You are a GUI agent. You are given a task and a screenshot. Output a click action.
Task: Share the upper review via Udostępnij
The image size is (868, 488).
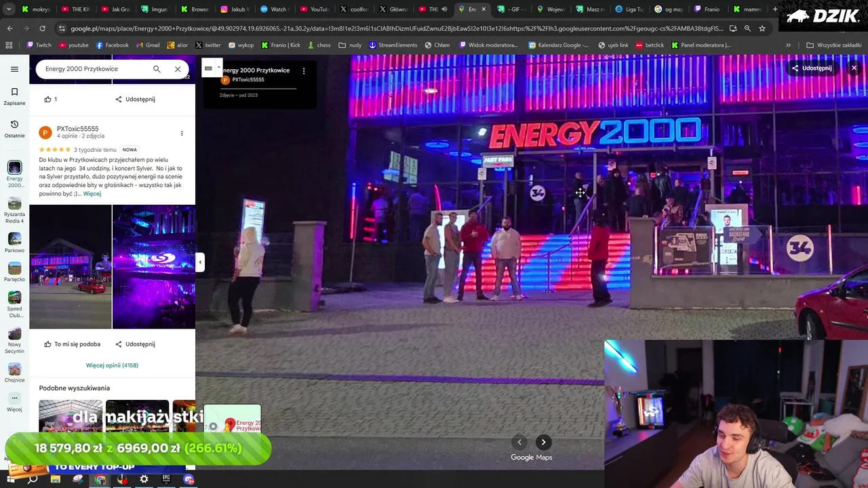pos(135,99)
